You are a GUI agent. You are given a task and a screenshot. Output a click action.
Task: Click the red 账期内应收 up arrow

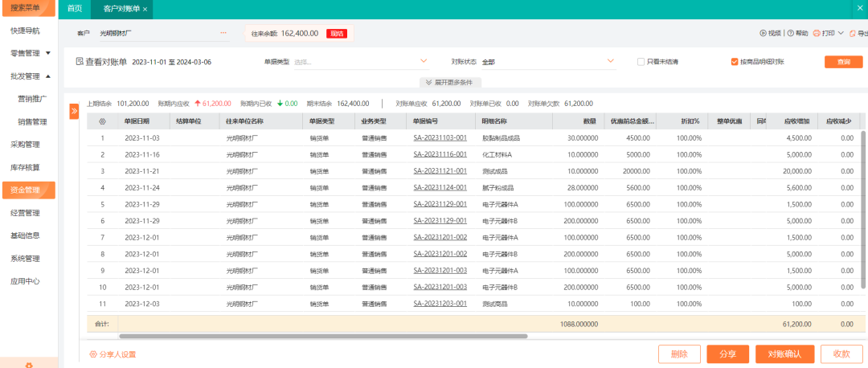point(198,104)
